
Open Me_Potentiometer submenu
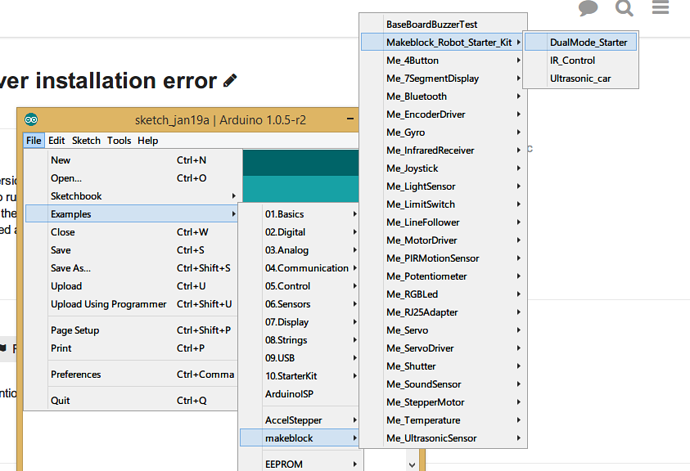pyautogui.click(x=443, y=276)
